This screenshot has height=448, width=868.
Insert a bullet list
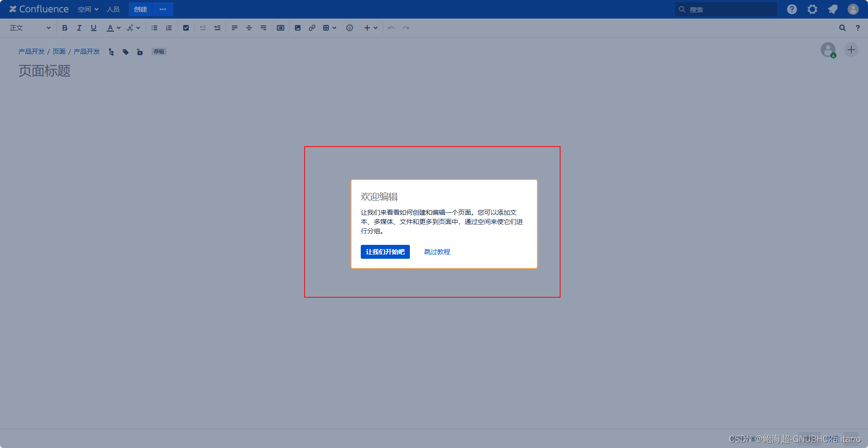(x=154, y=28)
